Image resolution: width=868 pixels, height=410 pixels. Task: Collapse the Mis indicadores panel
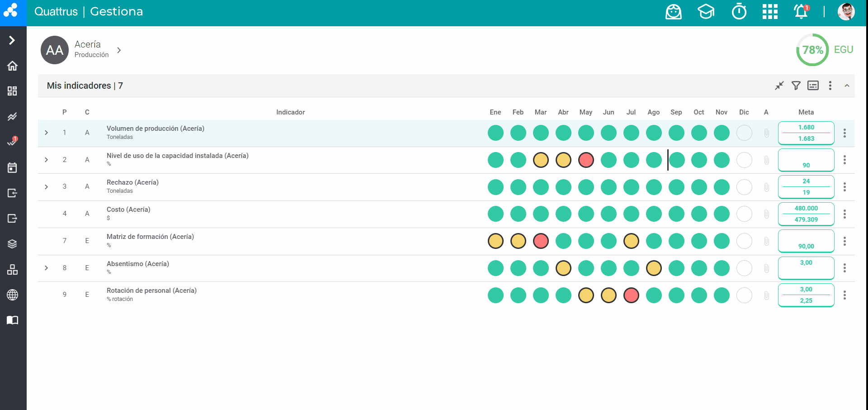click(x=847, y=86)
